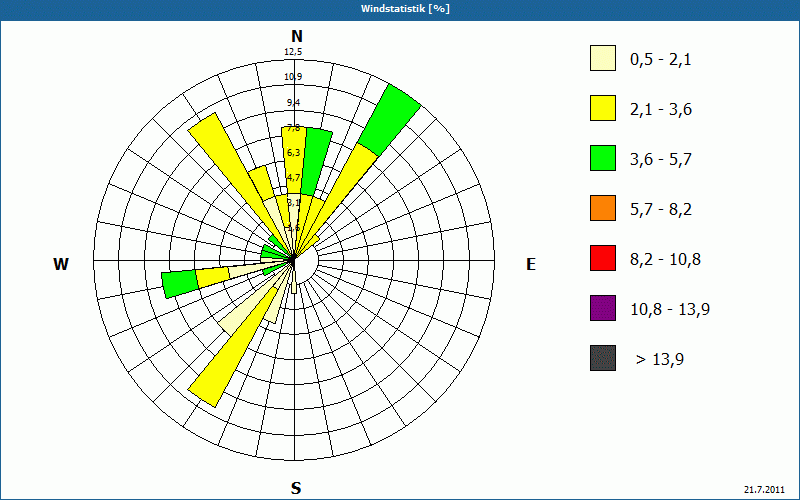Click the yellow 2,1 - 3,6 legend swatch
This screenshot has width=800, height=500.
tap(603, 108)
